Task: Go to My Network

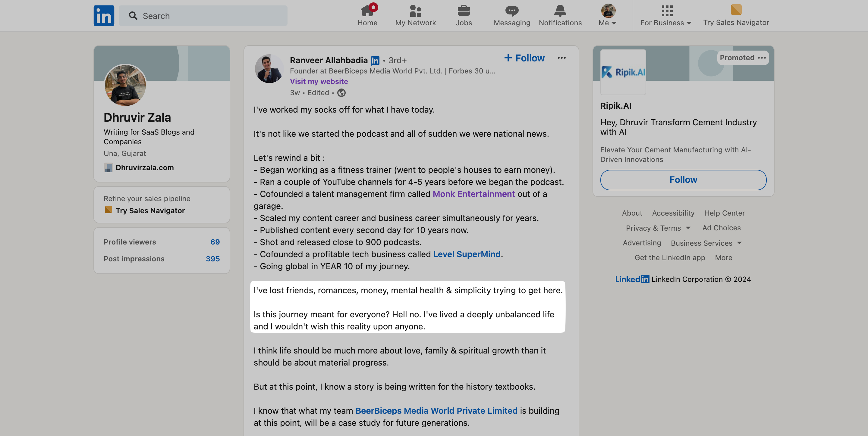Action: click(x=416, y=15)
